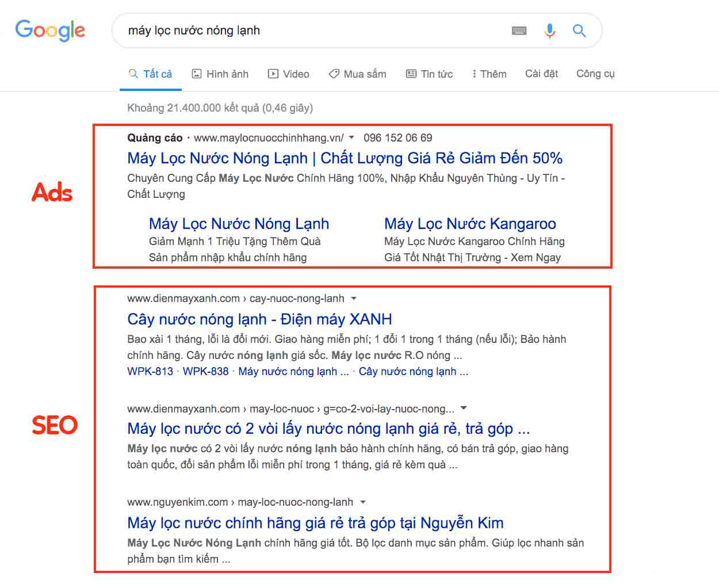Expand arrow next to cay-nuoc-nong-lanh URL

[354, 299]
